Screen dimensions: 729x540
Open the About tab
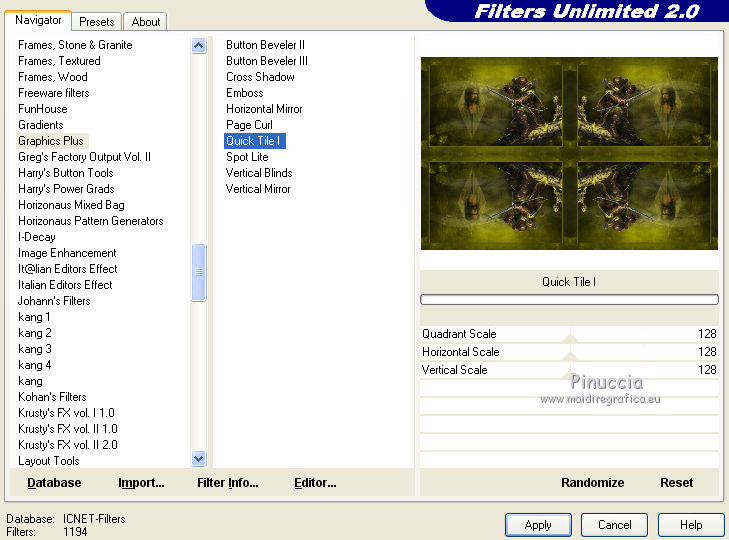pos(146,22)
